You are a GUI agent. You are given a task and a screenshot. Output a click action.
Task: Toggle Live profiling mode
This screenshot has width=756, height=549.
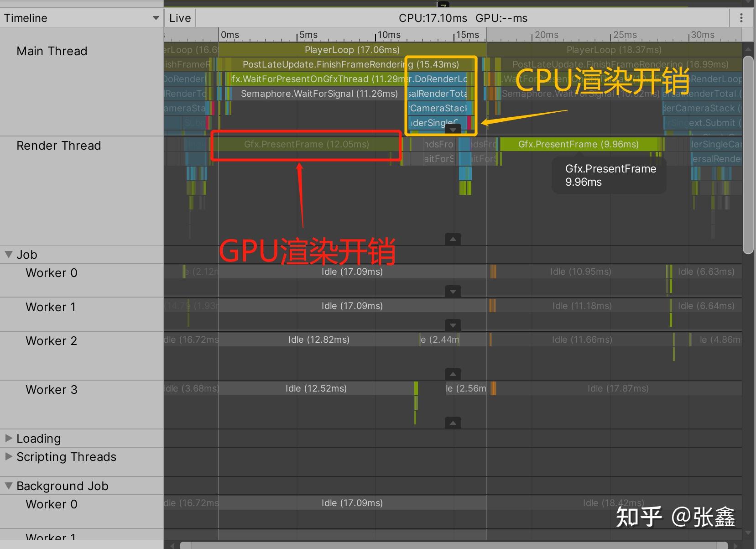(x=179, y=18)
